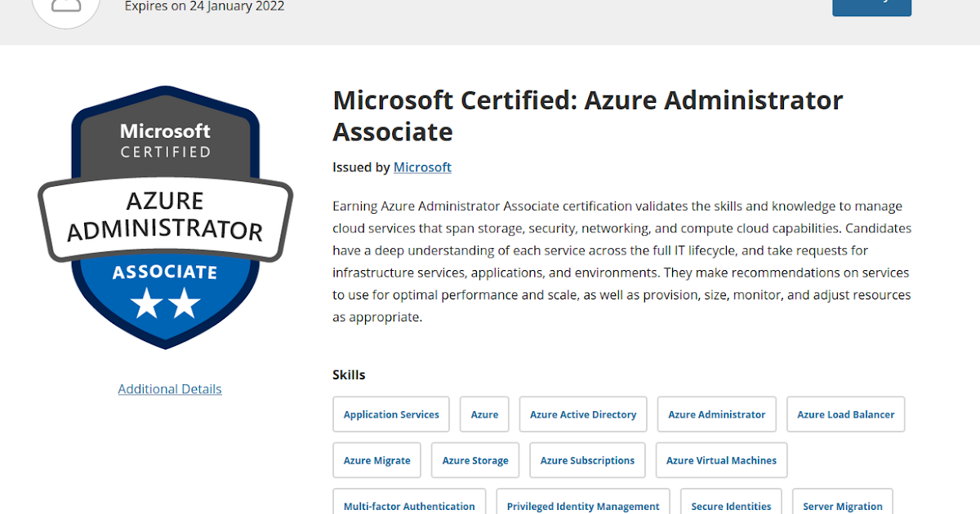Open the Additional Details link
Viewport: 980px width, 514px height.
click(x=169, y=388)
